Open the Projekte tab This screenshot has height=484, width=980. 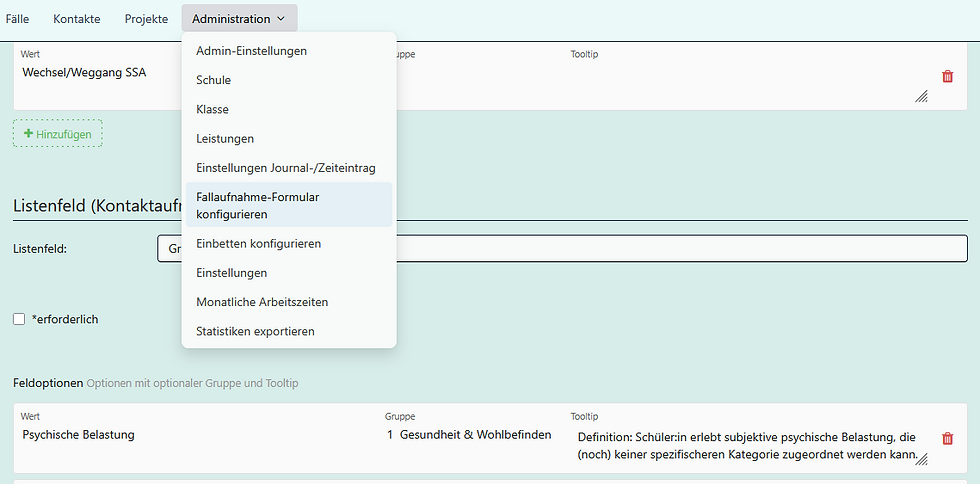[x=146, y=19]
